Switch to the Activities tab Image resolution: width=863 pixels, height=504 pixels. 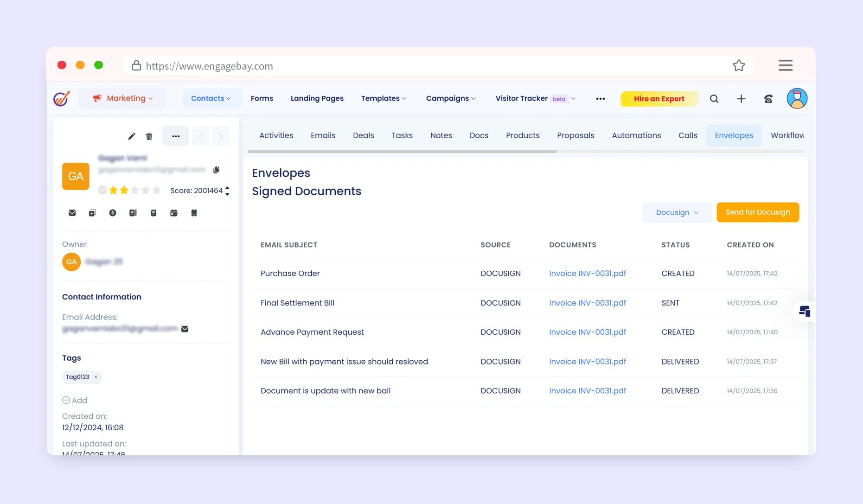276,135
